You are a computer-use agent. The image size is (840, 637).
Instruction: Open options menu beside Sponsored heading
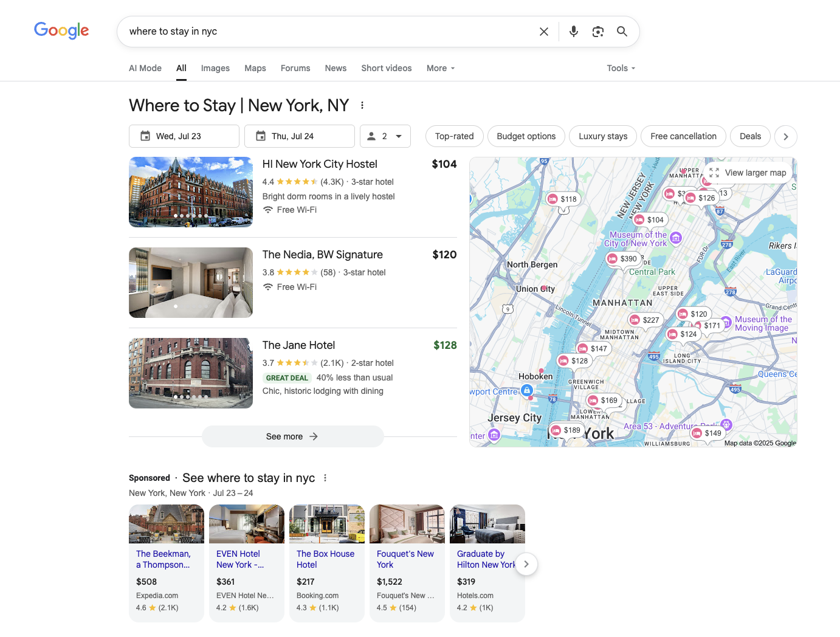325,478
